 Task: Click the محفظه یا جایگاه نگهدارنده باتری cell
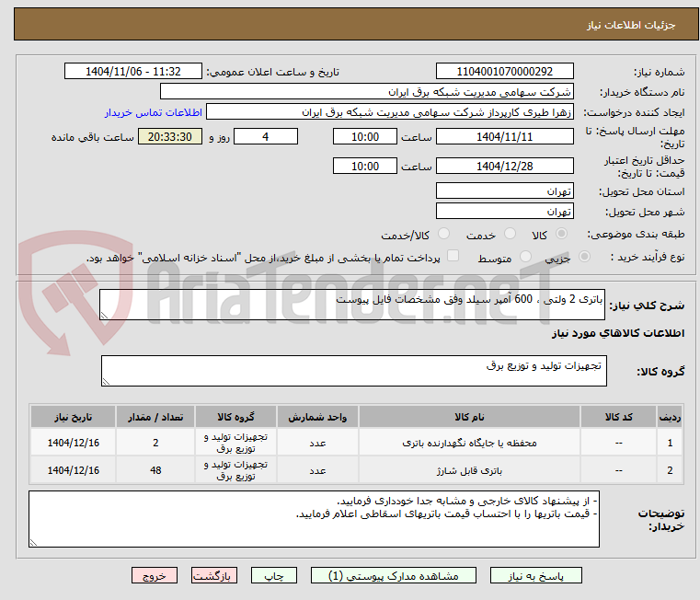tap(469, 443)
